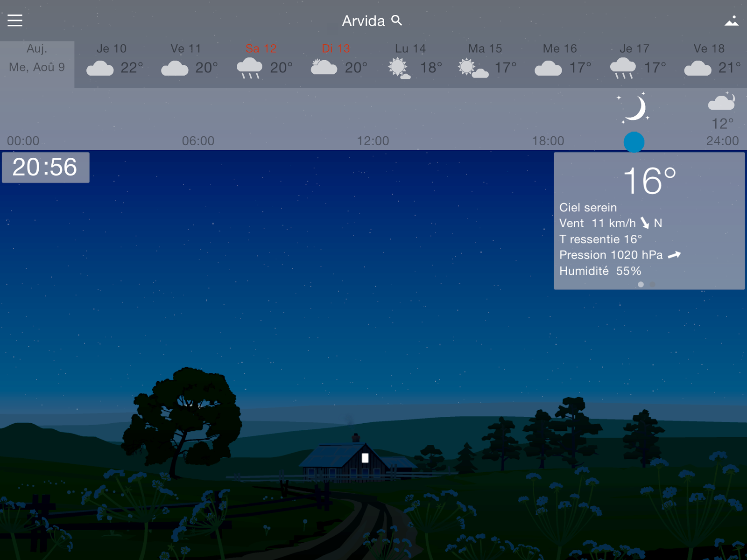Click the crescent moon icon on timeline
The image size is (747, 560).
click(634, 108)
